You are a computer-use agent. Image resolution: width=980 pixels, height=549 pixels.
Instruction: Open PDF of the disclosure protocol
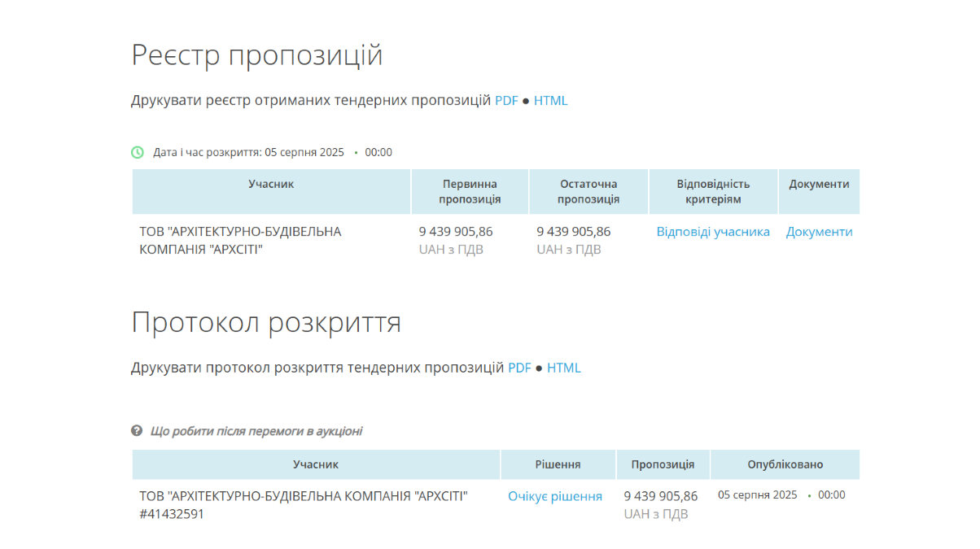click(519, 368)
